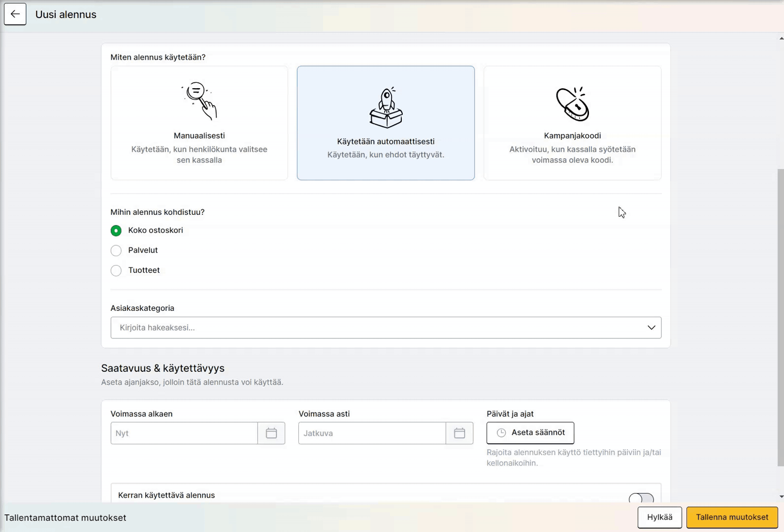Screen dimensions: 784x532
Task: Select the Palvelut radio option
Action: (116, 251)
